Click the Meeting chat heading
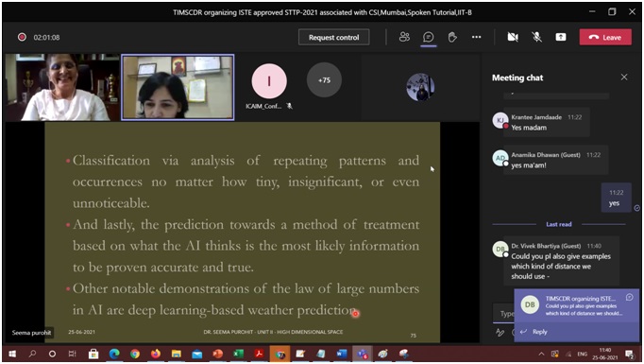Screen dimensions: 644x364 click(517, 78)
